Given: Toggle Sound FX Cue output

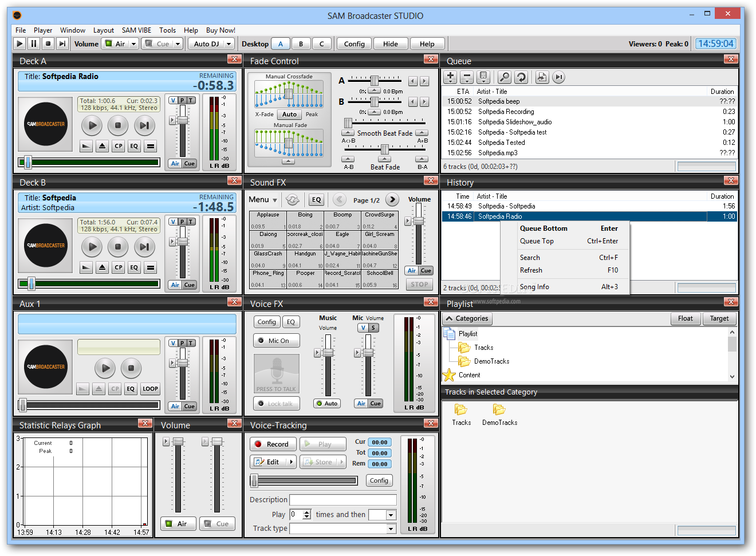Looking at the screenshot, I should click(x=426, y=270).
